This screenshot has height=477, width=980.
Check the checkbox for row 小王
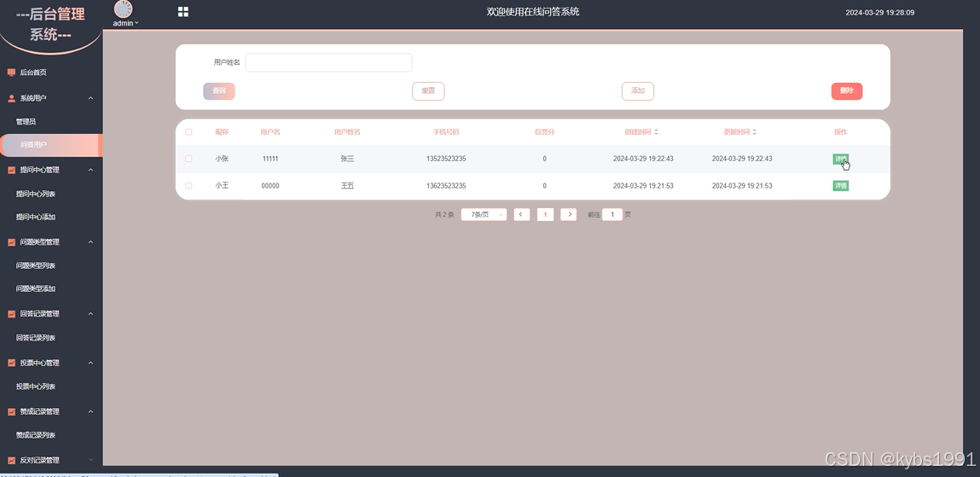(x=188, y=186)
